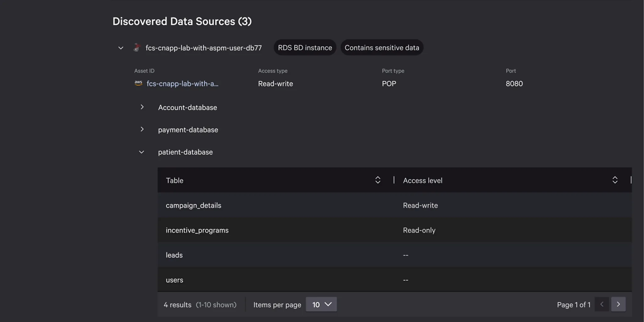Select the campaign_details table row
Screen dimensions: 644x322
(395, 205)
